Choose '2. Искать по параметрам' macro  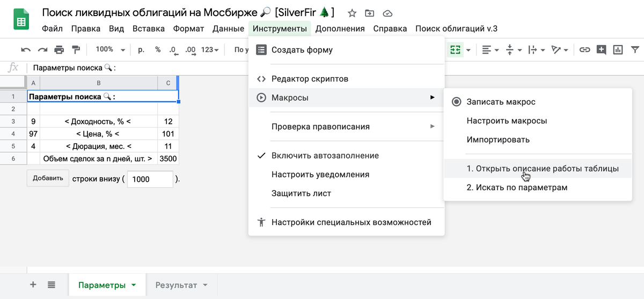tap(517, 188)
